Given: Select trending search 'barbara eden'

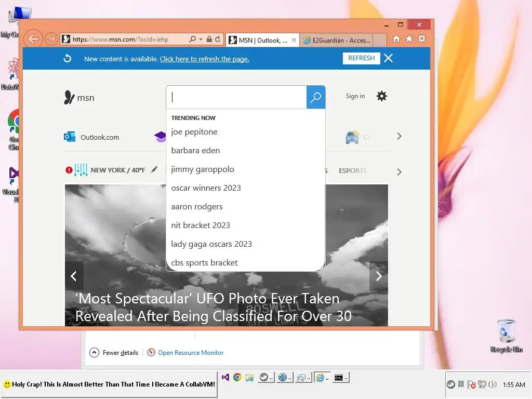Looking at the screenshot, I should pos(195,150).
